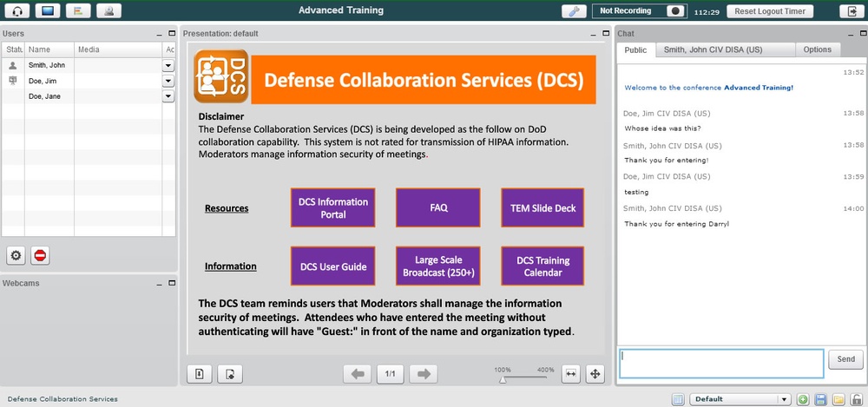Maximize the Webcams panel
This screenshot has height=407, width=868.
(172, 283)
